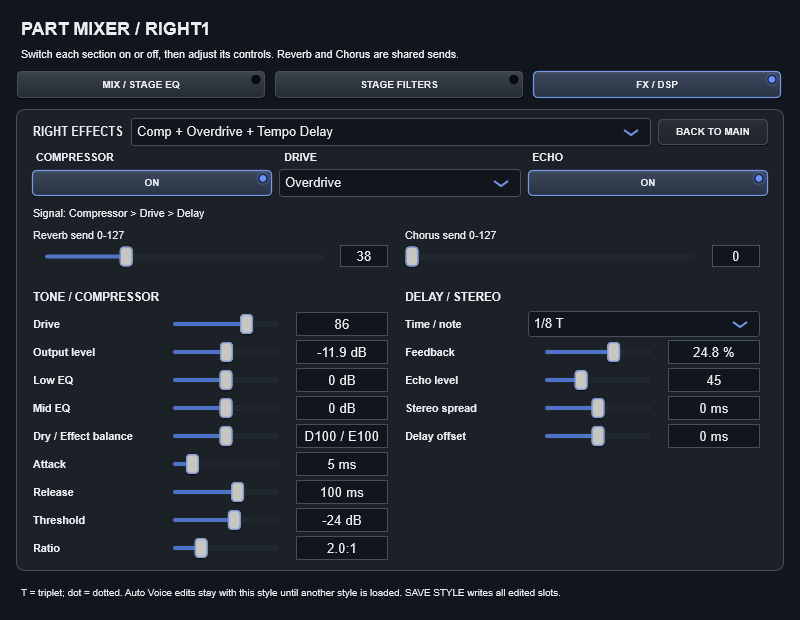Screen dimensions: 800x620
Task: Toggle the Compressor ON switch
Action: click(x=152, y=183)
